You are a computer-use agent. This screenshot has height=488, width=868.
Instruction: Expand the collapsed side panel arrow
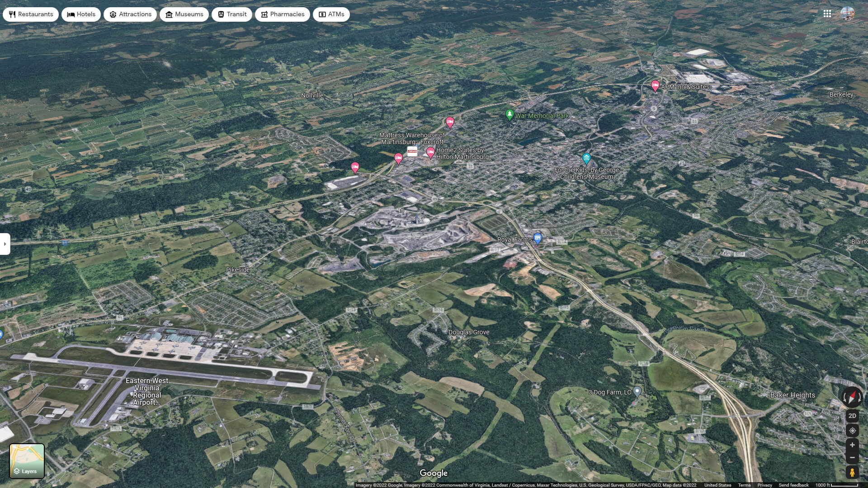click(x=5, y=244)
